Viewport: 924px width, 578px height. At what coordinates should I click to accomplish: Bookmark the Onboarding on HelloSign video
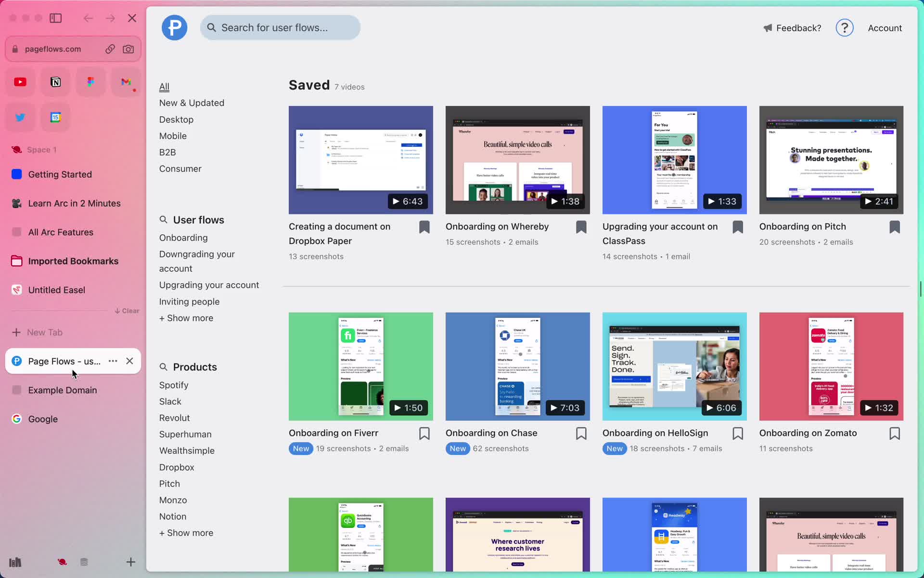[x=738, y=433]
